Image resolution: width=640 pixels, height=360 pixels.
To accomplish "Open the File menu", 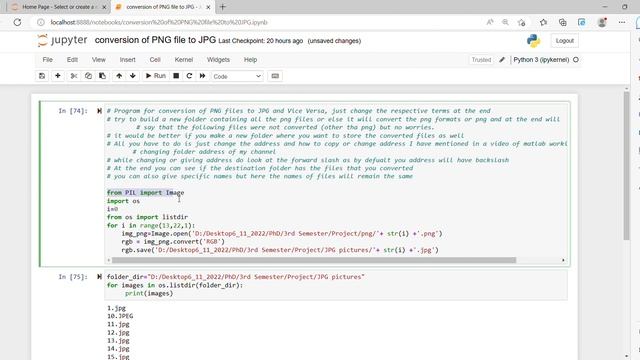I will coord(47,60).
